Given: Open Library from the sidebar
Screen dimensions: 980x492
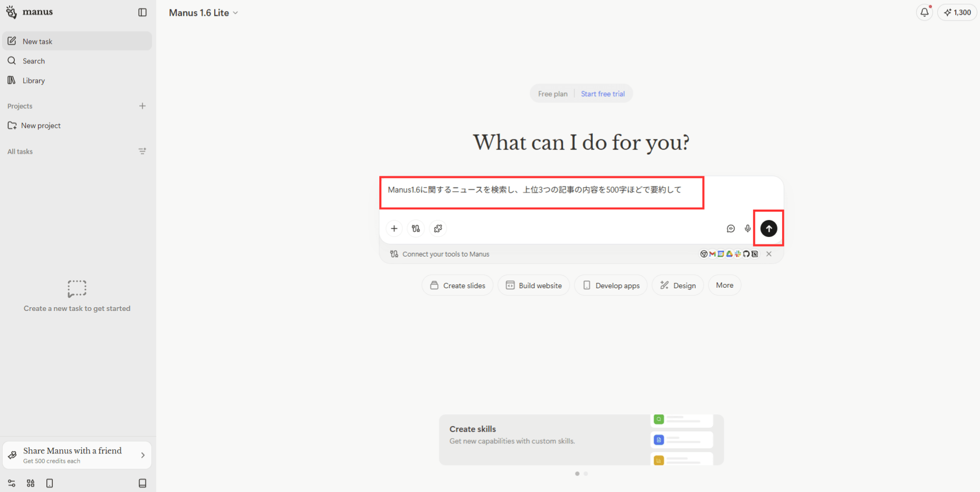Looking at the screenshot, I should click(34, 81).
